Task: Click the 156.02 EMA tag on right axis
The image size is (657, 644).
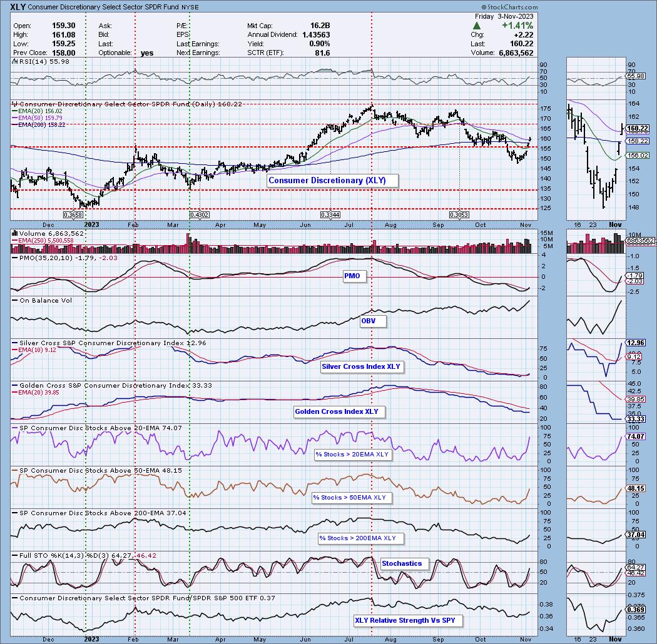Action: click(x=638, y=155)
